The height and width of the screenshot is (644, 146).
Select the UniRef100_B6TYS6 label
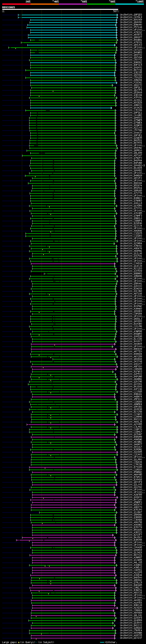(131, 70)
